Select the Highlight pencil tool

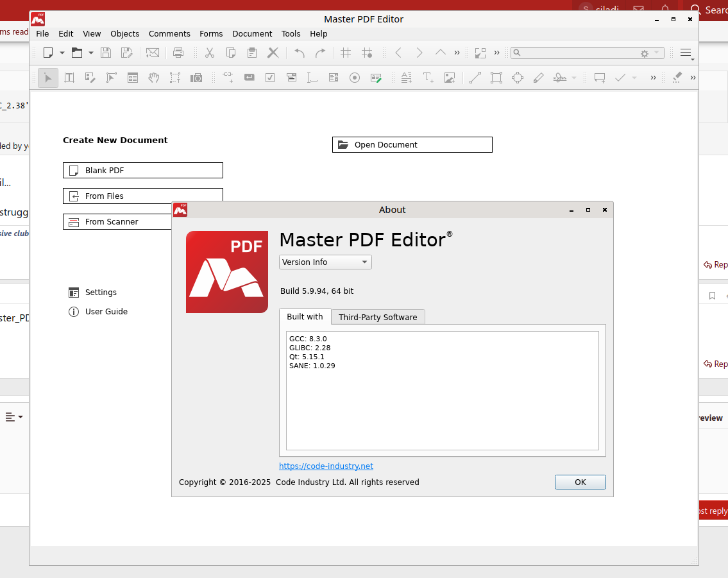538,78
